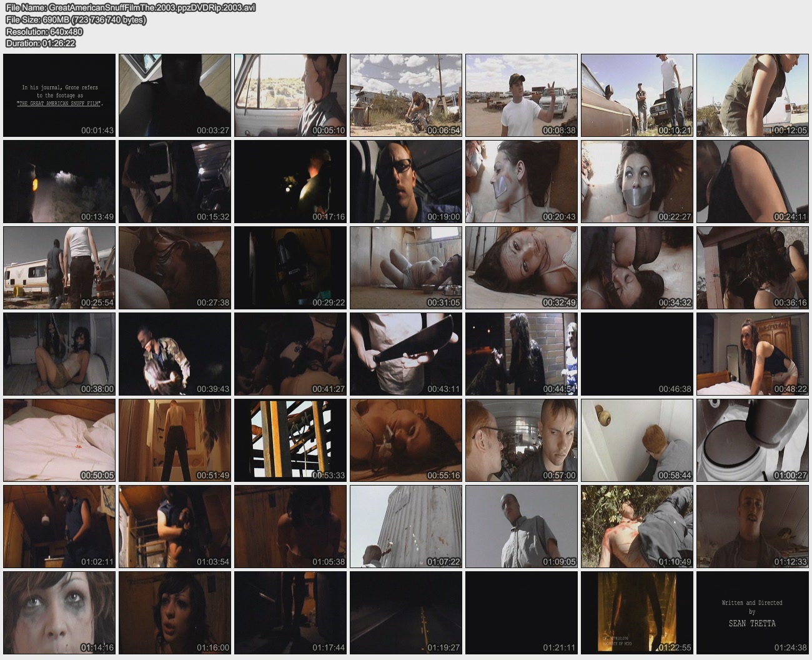Select the frame at 01:16:00
This screenshot has height=660, width=812.
coord(175,613)
